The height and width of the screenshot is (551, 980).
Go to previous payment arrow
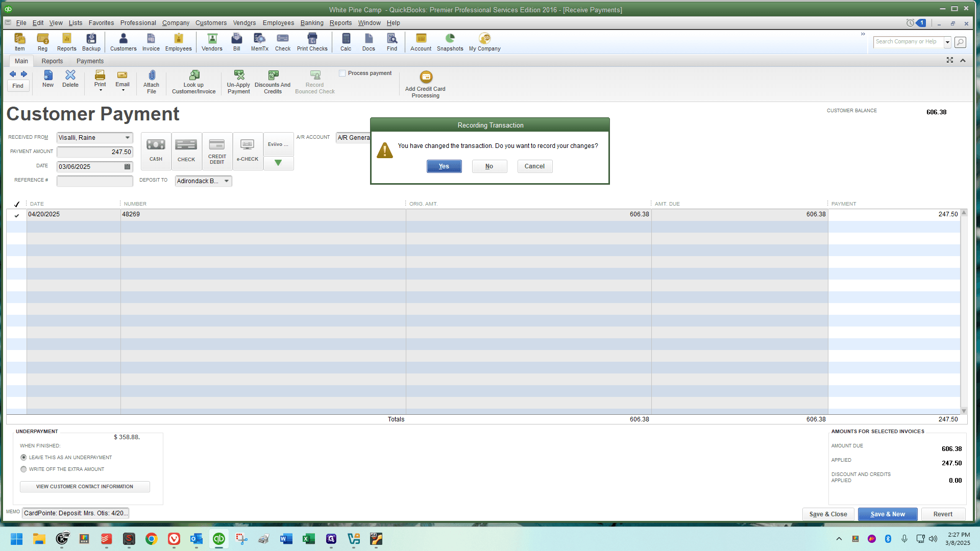[13, 74]
